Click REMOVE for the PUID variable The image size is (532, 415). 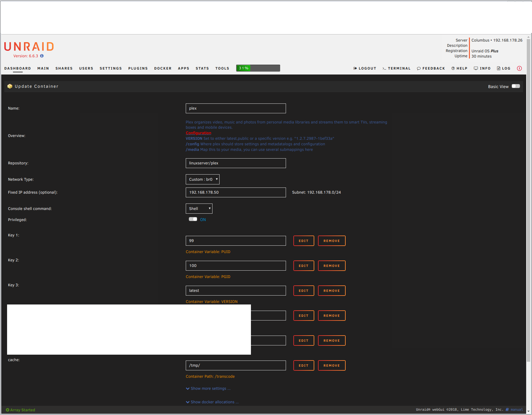click(x=332, y=241)
